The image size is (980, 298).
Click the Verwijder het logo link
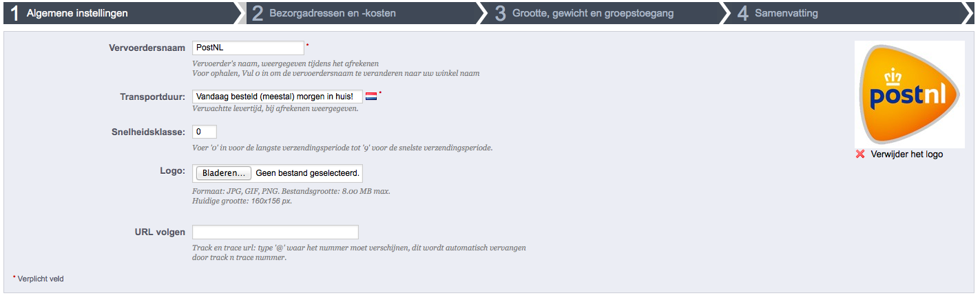coord(906,155)
